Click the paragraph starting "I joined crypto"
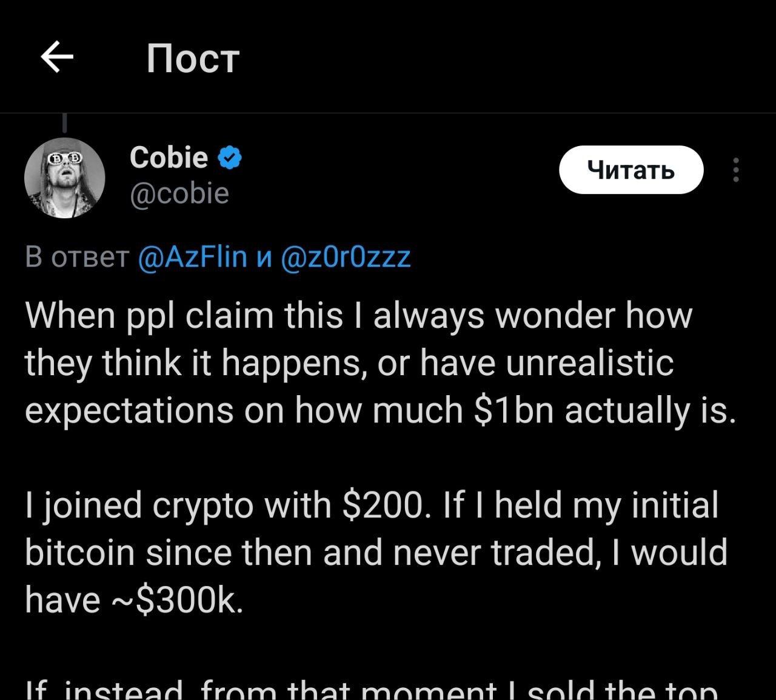 click(x=376, y=552)
